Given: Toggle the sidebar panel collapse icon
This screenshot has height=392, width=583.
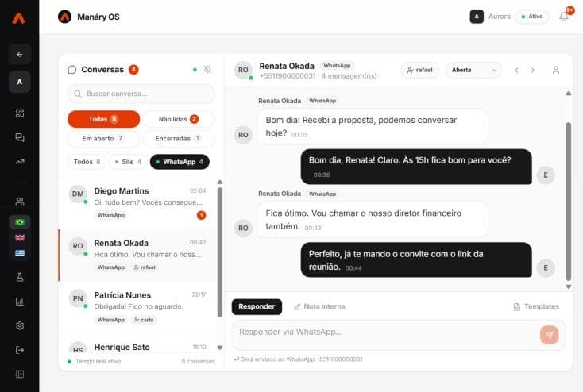Looking at the screenshot, I should pyautogui.click(x=20, y=375).
